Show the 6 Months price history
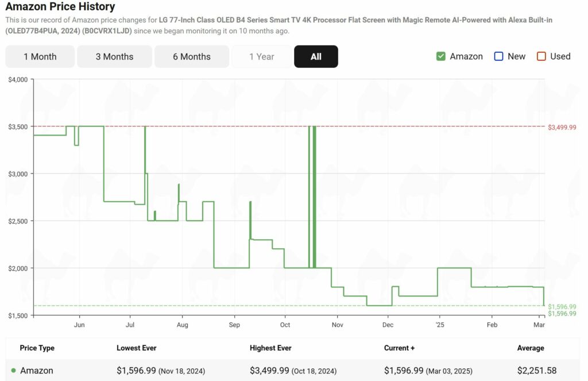This screenshot has width=588, height=381. [x=191, y=56]
